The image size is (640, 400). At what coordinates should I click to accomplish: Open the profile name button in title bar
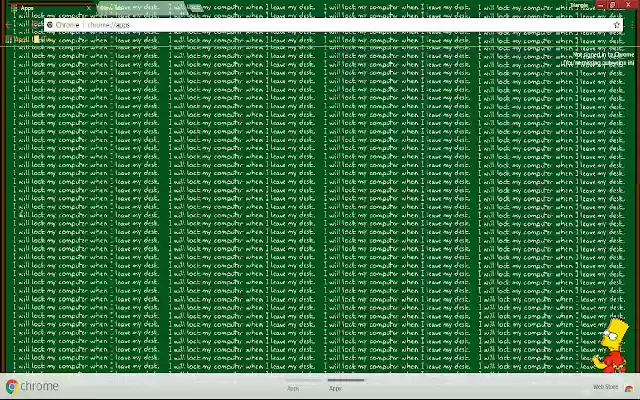click(x=579, y=5)
